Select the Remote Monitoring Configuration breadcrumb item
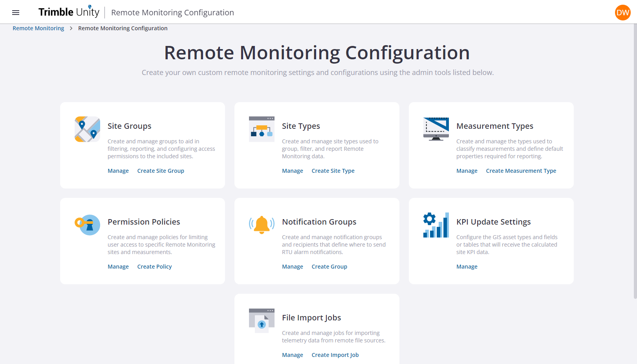The width and height of the screenshot is (637, 364). pos(123,28)
